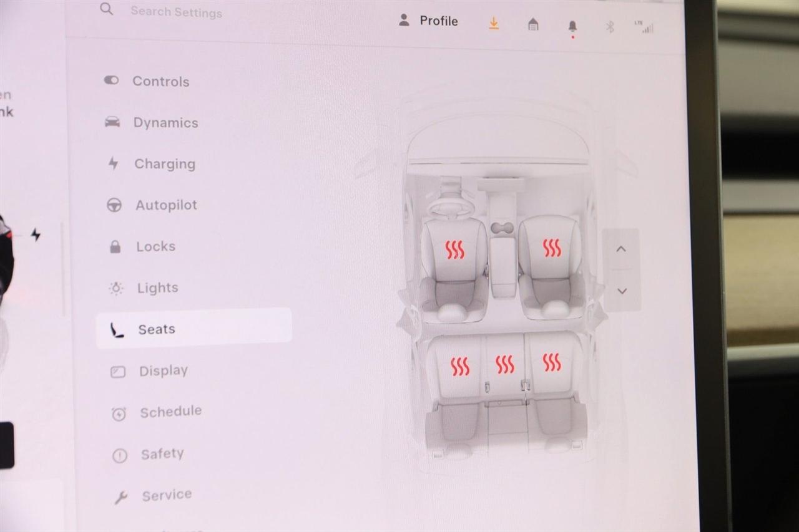799x532 pixels.
Task: Click the up chevron beside car
Action: tap(620, 249)
